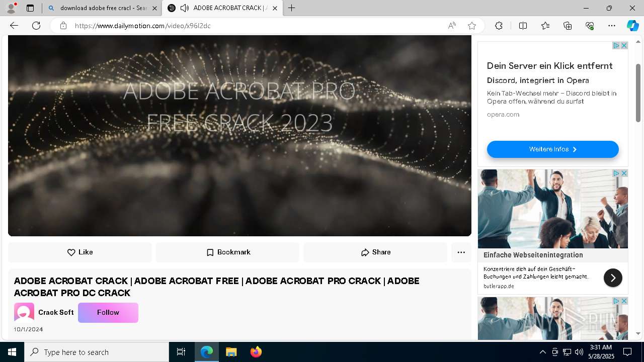
Task: Enable split screen view
Action: (x=523, y=26)
